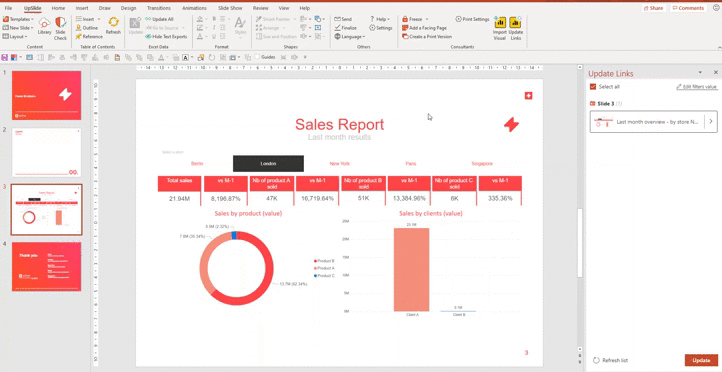722x372 pixels.
Task: Select slide 2 thumbnail
Action: (x=47, y=152)
